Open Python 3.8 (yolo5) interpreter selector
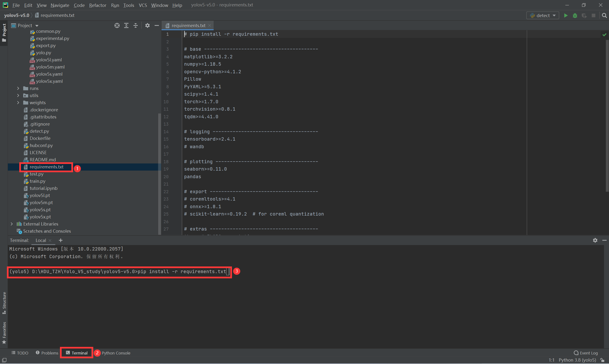 coord(577,360)
